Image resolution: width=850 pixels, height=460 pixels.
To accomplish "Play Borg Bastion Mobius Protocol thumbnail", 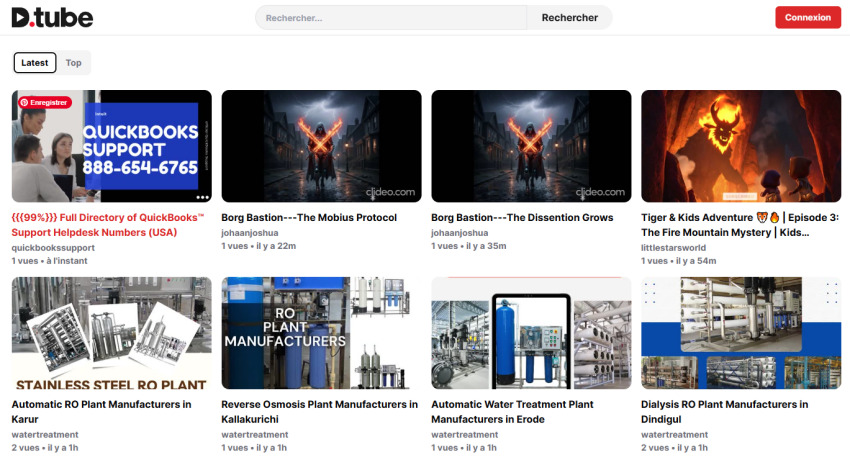I will point(321,146).
